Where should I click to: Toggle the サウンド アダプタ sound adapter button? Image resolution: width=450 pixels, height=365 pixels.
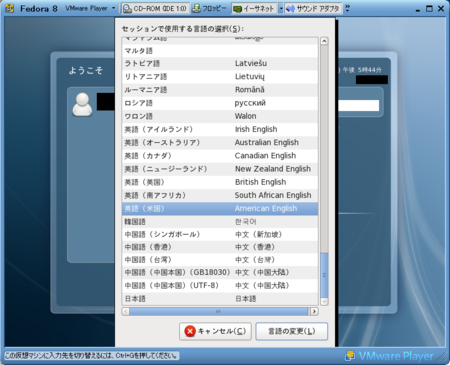tap(314, 8)
